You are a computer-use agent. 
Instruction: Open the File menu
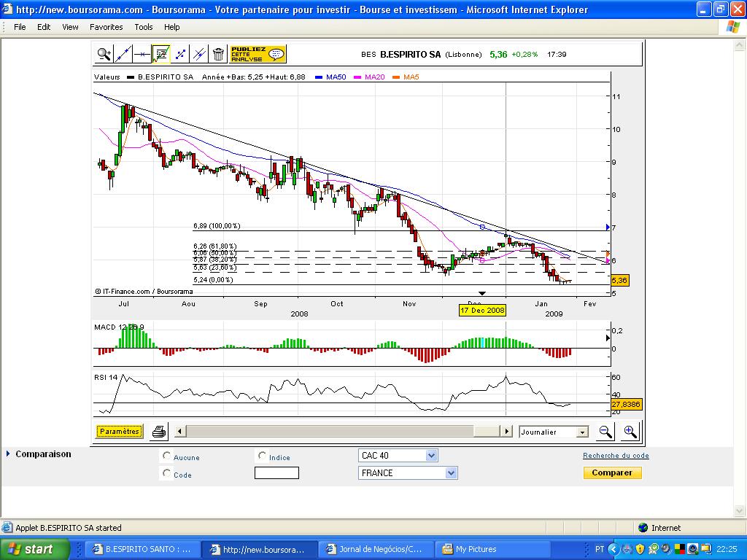pyautogui.click(x=20, y=27)
